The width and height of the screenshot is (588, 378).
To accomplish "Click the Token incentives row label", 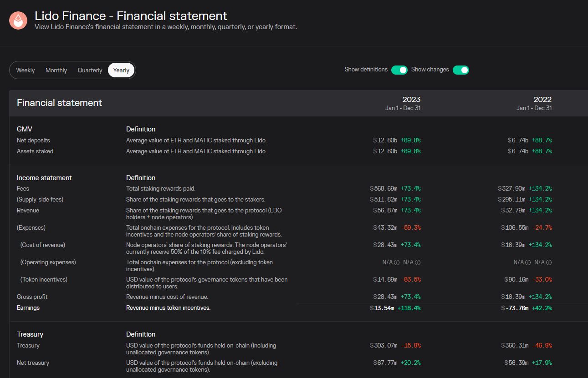I will tap(44, 280).
